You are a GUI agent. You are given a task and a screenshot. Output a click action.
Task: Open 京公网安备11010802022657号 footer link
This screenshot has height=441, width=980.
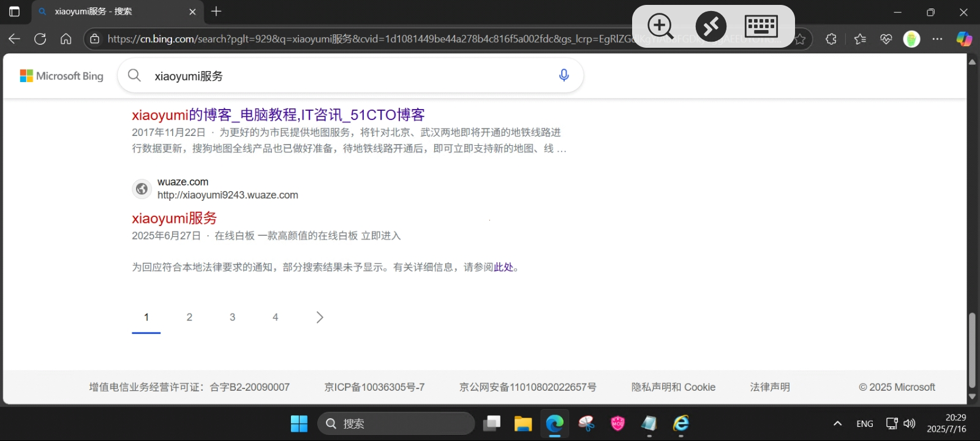pos(528,387)
